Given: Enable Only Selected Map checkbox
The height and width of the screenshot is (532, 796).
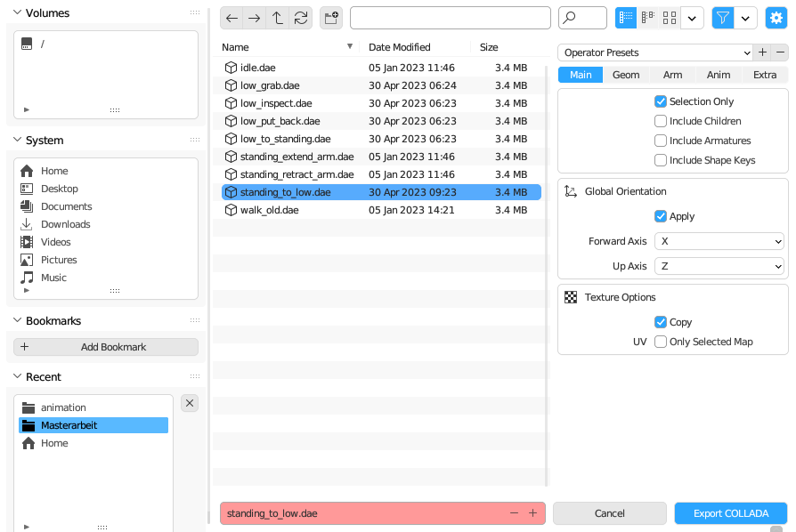Looking at the screenshot, I should [x=661, y=342].
